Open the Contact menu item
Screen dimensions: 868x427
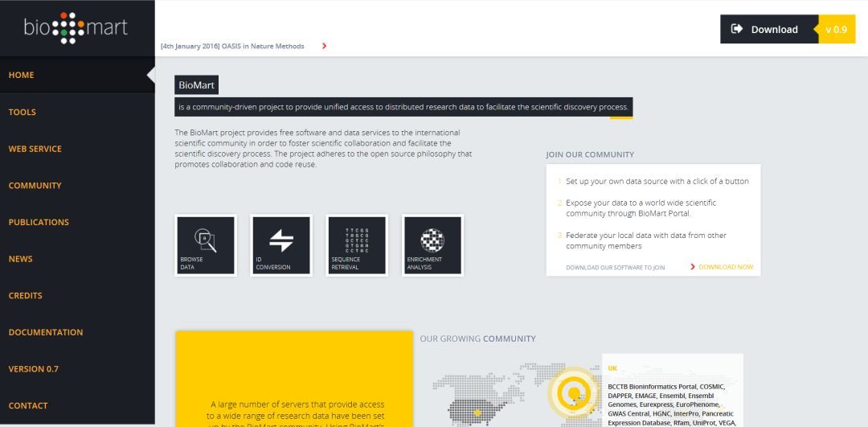(x=77, y=405)
